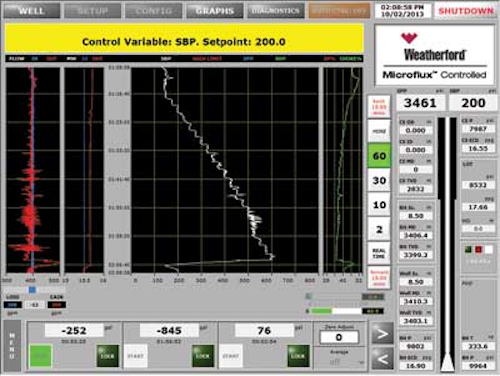The image size is (500, 376).
Task: Switch graph to REAL TIME mode
Action: click(x=379, y=253)
